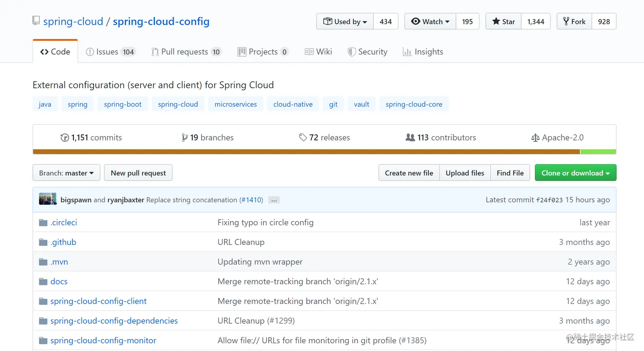644x351 pixels.
Task: Switch to the Insights tab
Action: pyautogui.click(x=423, y=52)
